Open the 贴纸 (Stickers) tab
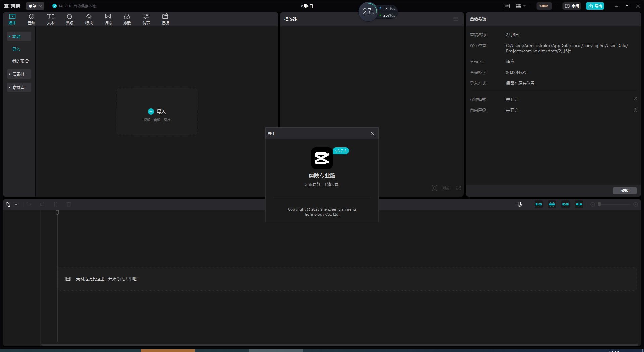Image resolution: width=644 pixels, height=352 pixels. click(70, 19)
